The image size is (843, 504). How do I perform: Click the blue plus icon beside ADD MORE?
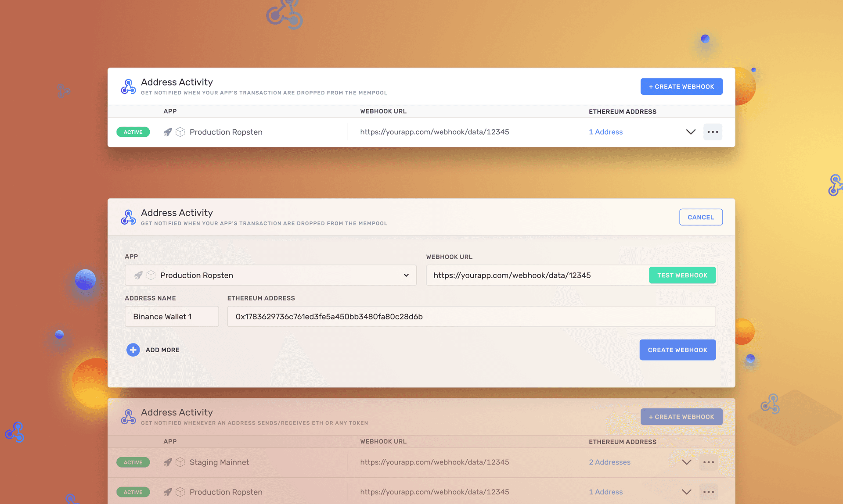(x=133, y=350)
